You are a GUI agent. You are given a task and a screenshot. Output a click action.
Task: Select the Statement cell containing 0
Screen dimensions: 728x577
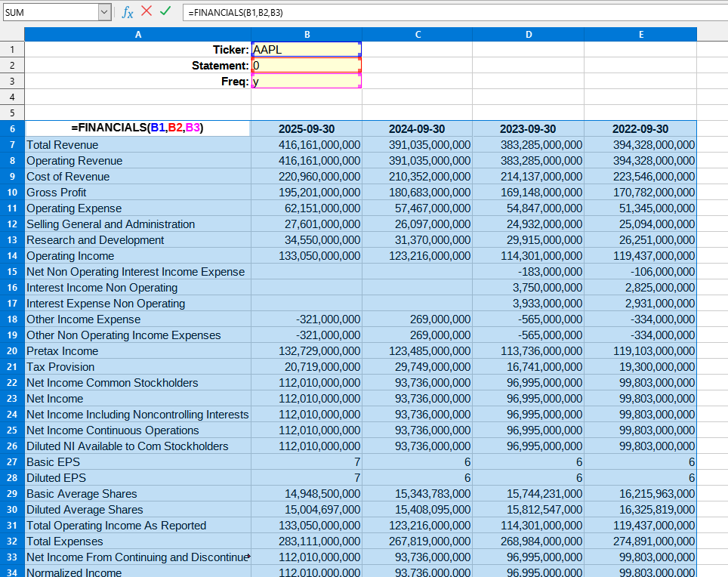(306, 66)
